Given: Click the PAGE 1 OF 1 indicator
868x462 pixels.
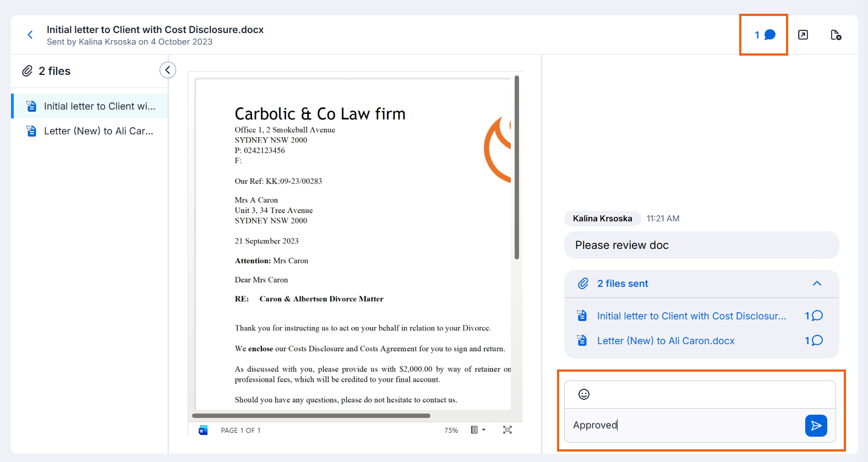Looking at the screenshot, I should tap(241, 430).
